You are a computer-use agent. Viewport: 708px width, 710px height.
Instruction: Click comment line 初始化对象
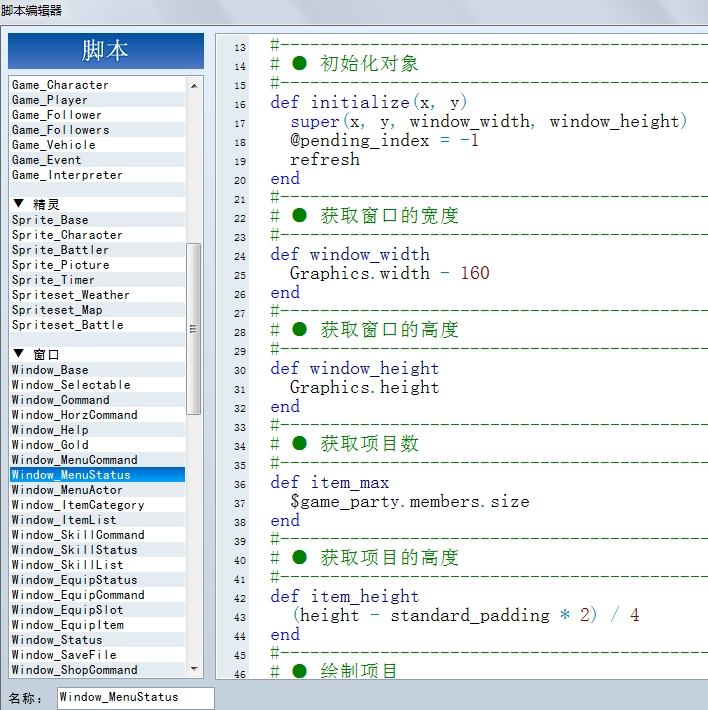pyautogui.click(x=344, y=64)
